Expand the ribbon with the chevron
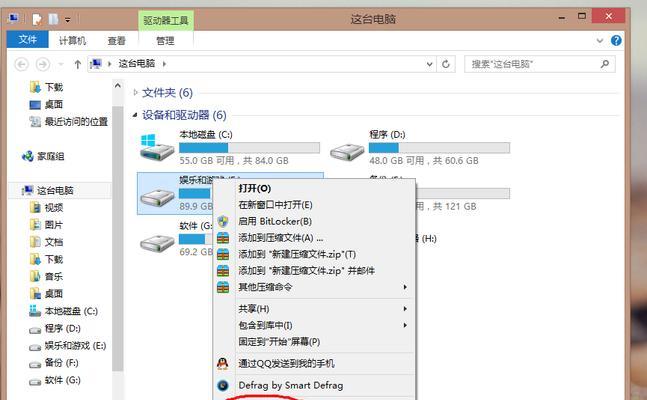Screen dimensions: 647x400 click(600, 40)
